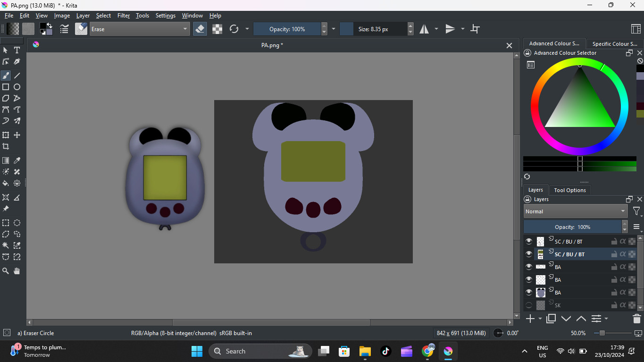Select the Bezier Curve tool
Viewport: 644px width, 362px height.
point(6,109)
